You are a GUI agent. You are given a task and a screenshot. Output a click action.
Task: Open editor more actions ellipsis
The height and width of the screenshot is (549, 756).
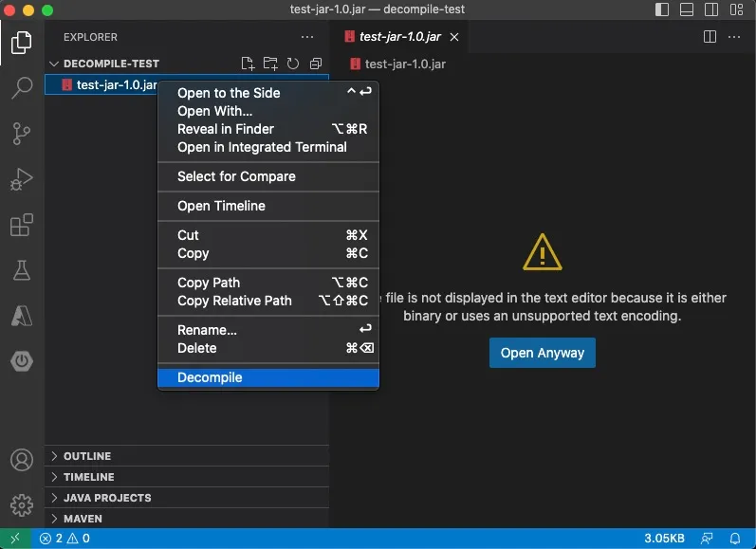[x=734, y=37]
